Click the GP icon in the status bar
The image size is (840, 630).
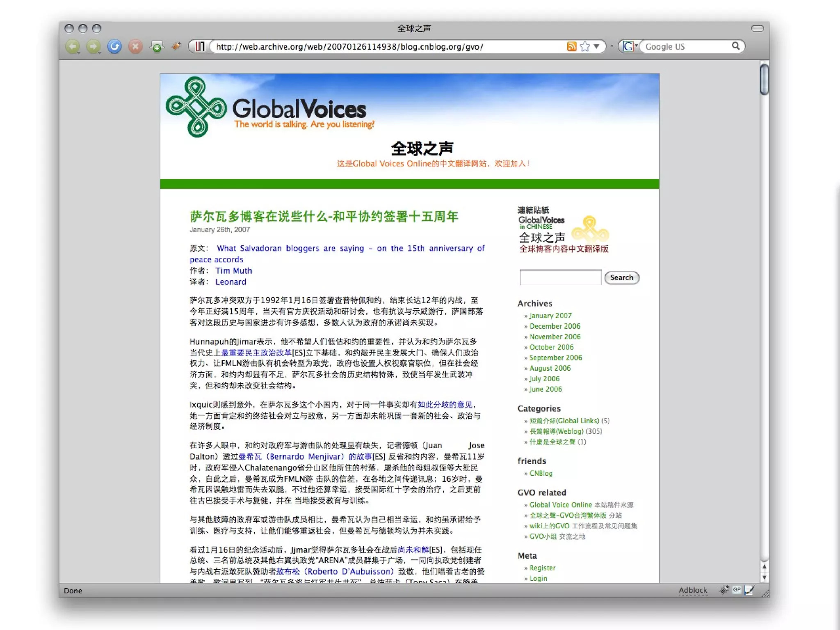pos(737,590)
